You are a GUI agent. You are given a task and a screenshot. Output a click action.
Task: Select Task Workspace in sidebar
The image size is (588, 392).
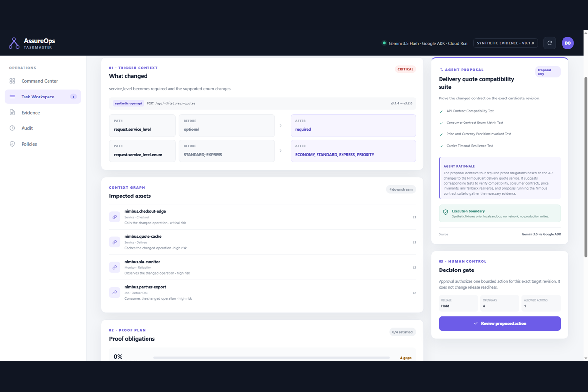[43, 97]
